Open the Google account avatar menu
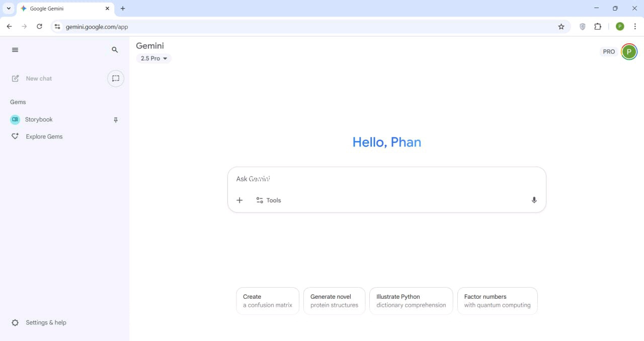Viewport: 644px width, 341px height. pos(629,51)
